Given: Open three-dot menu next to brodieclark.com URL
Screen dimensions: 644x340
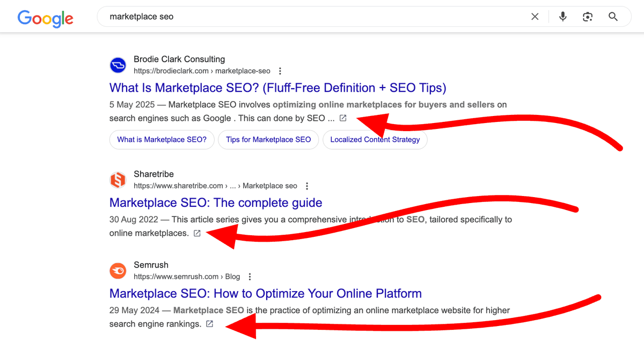Looking at the screenshot, I should point(280,71).
